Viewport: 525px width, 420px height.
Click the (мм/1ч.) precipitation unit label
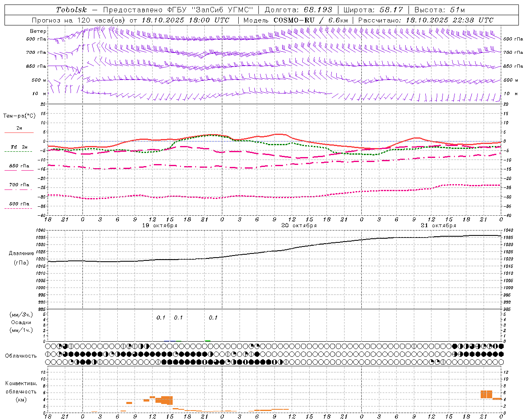tap(21, 330)
